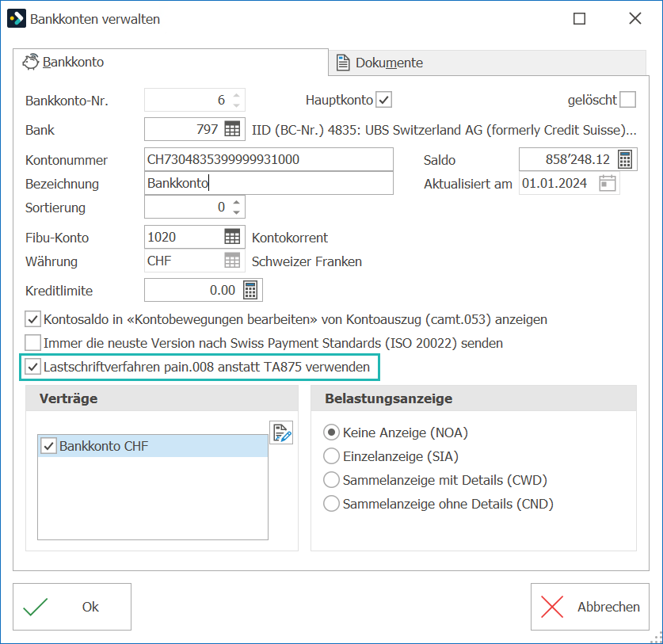
Task: Cancel with the Abbrechen button
Action: pos(590,607)
